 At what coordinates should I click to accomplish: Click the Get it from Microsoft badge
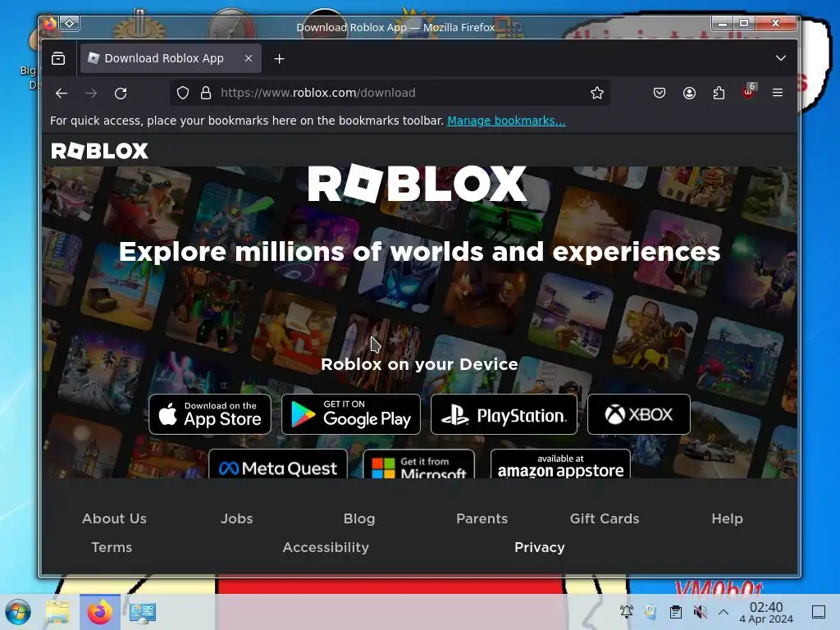(418, 464)
